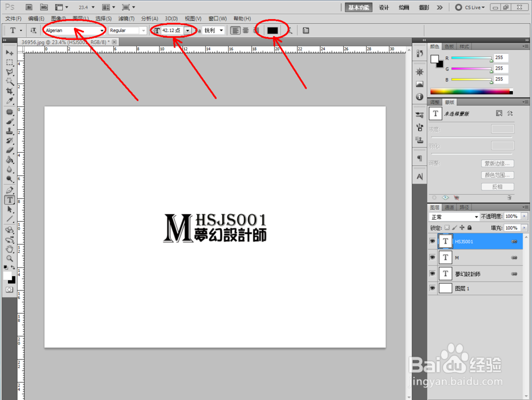Select the Clone Stamp tool
532x400 pixels.
pos(10,131)
